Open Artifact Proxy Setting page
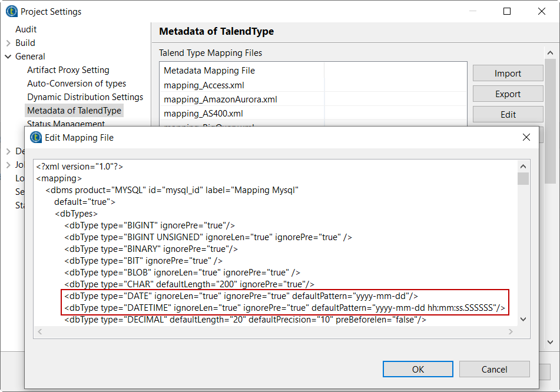 pyautogui.click(x=68, y=70)
